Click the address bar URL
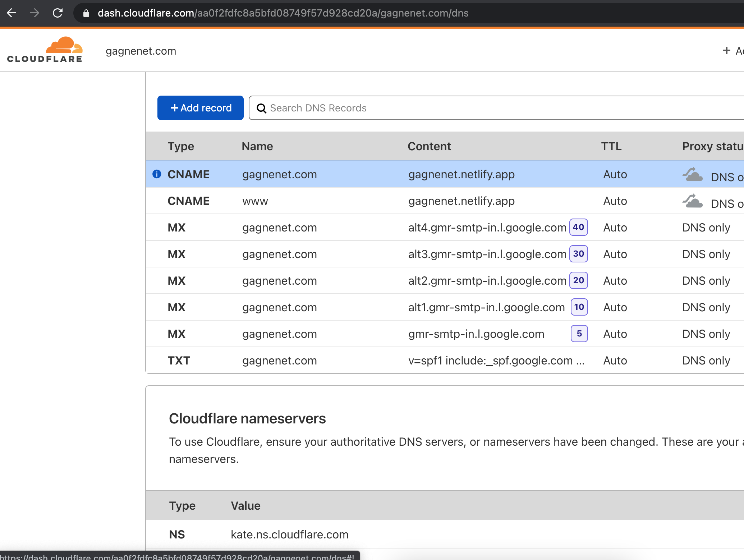The width and height of the screenshot is (744, 560). pos(283,13)
